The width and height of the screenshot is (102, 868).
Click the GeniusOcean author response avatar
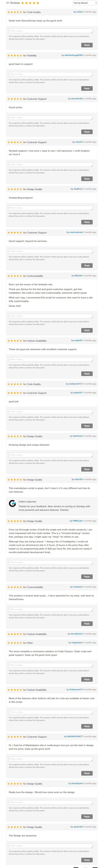pyautogui.click(x=12, y=503)
